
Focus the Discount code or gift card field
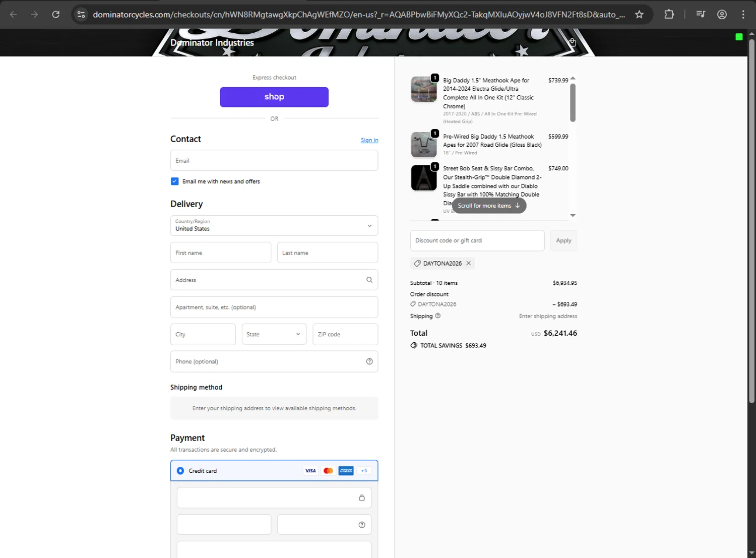[477, 240]
